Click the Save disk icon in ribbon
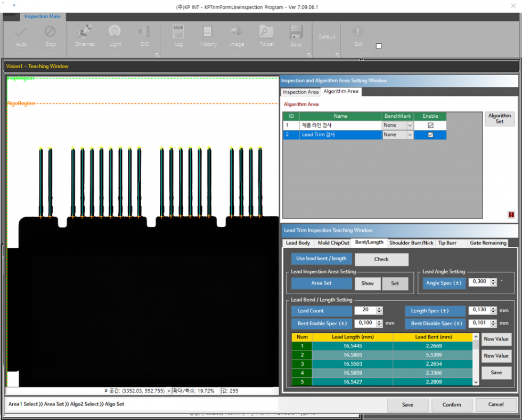522x420 pixels. 296,32
